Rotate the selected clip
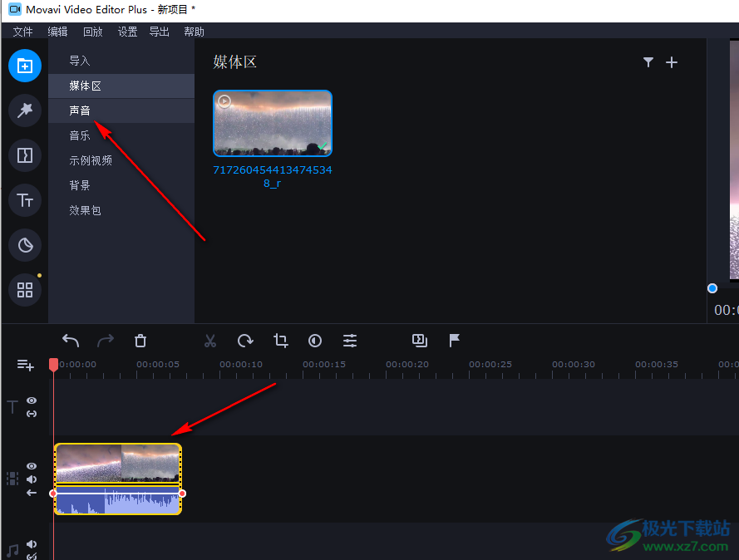 tap(245, 341)
